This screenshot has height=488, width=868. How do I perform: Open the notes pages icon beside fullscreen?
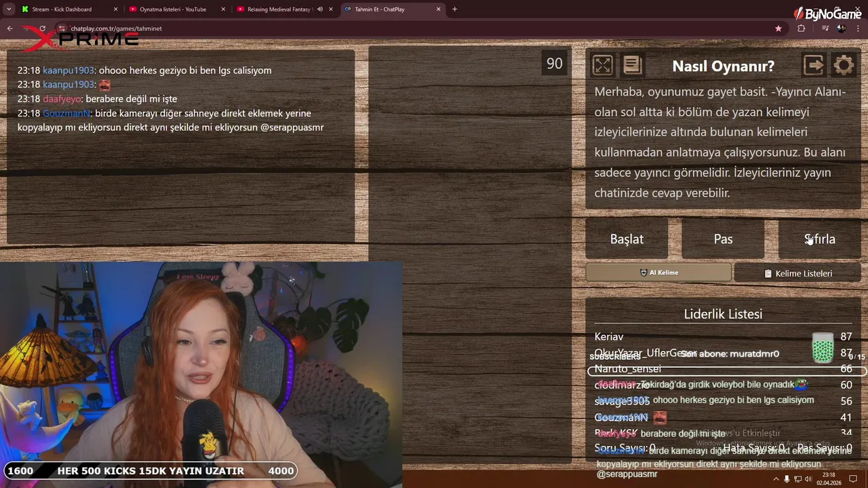coord(632,65)
